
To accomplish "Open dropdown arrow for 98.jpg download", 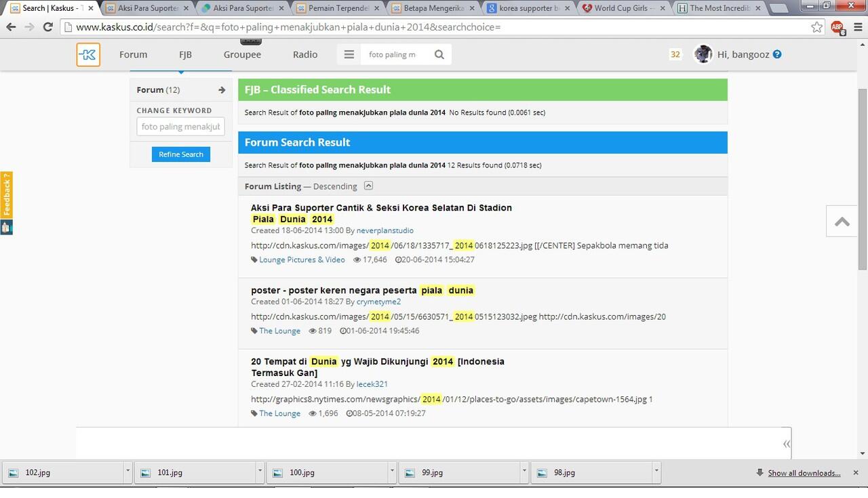I will [x=656, y=473].
